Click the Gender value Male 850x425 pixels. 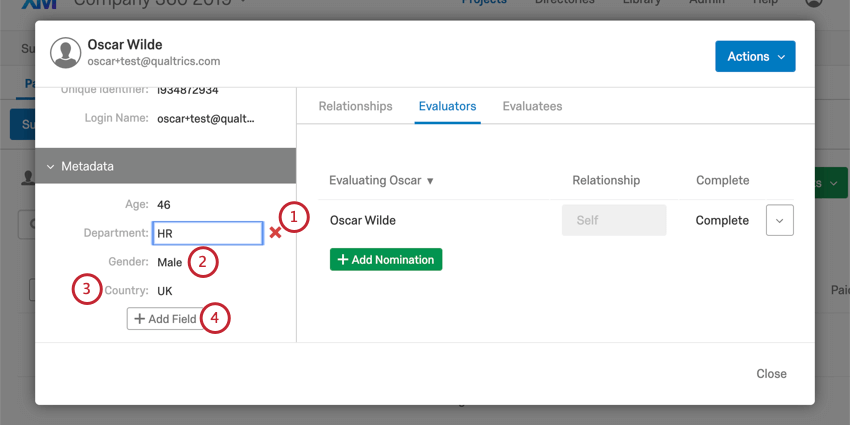[170, 262]
